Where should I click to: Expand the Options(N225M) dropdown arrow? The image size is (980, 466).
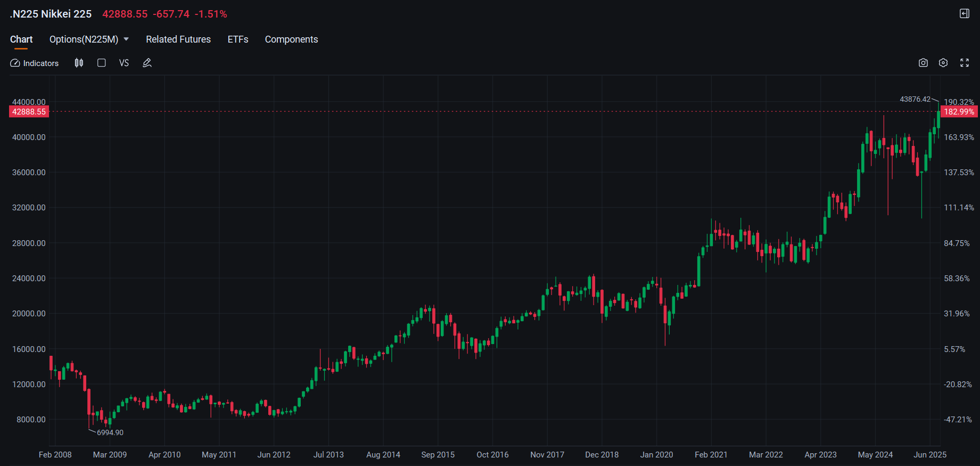click(126, 39)
